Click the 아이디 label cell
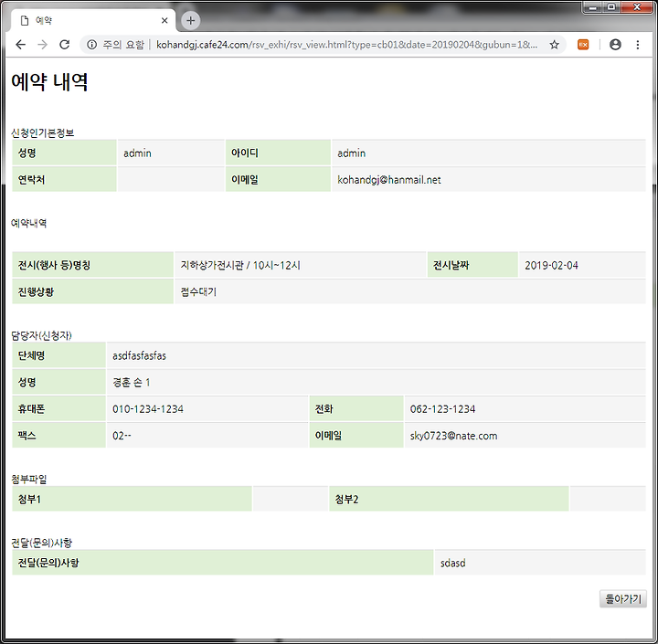Screen dimensions: 658x644 tap(278, 153)
